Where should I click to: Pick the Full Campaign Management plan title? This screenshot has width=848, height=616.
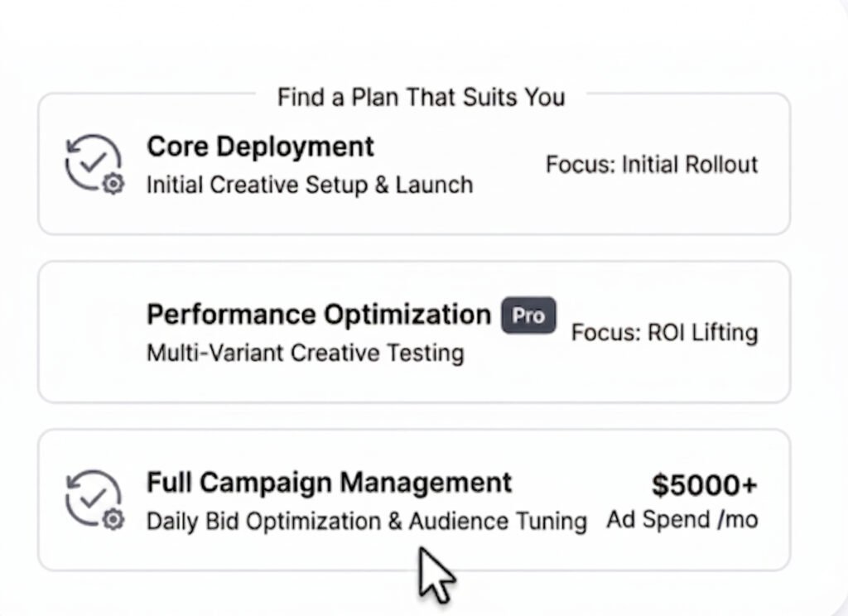pyautogui.click(x=329, y=482)
